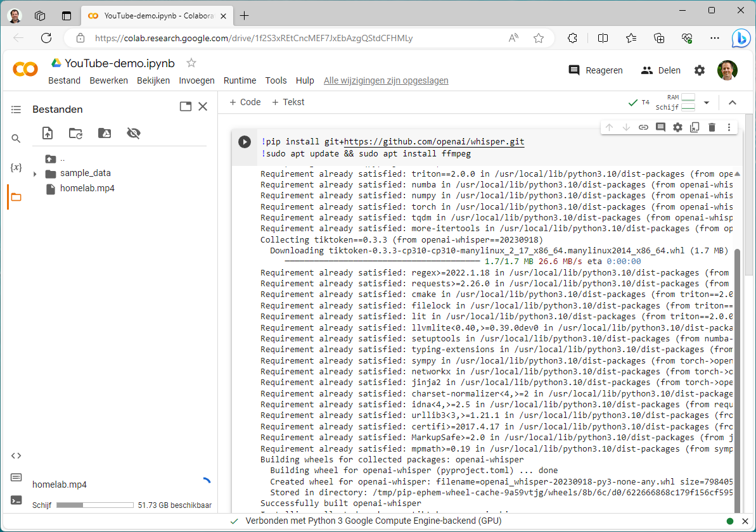
Task: Upload a file to session storage
Action: pyautogui.click(x=48, y=133)
